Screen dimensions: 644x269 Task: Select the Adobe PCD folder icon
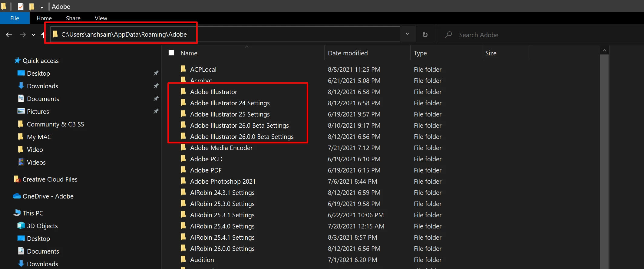click(x=183, y=159)
